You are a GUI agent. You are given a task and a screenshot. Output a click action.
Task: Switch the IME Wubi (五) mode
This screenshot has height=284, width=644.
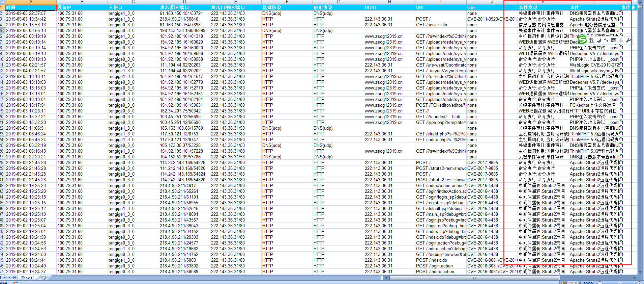(x=591, y=40)
